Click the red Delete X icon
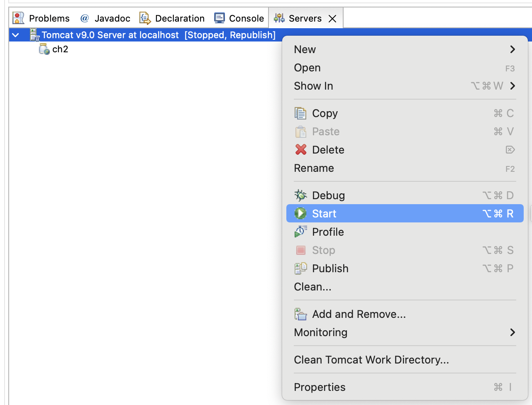This screenshot has height=405, width=532. (x=301, y=149)
